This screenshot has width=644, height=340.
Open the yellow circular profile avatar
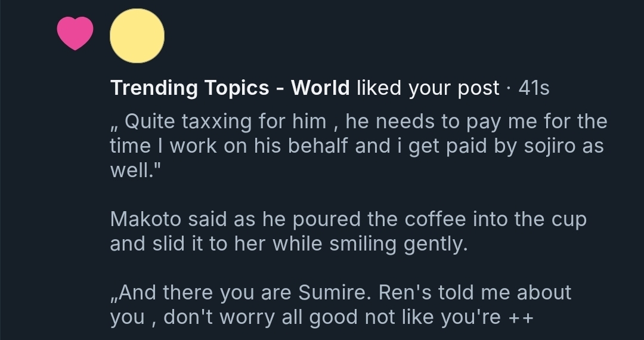(x=137, y=36)
